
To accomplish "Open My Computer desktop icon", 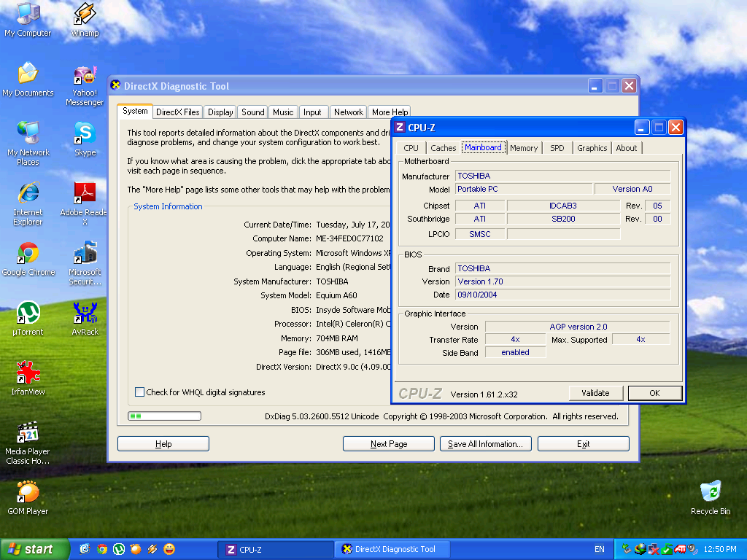I will 28,19.
